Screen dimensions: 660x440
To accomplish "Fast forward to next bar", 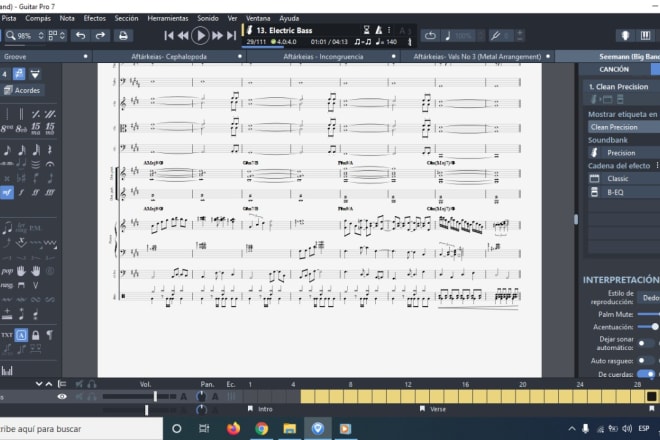I will pyautogui.click(x=217, y=36).
